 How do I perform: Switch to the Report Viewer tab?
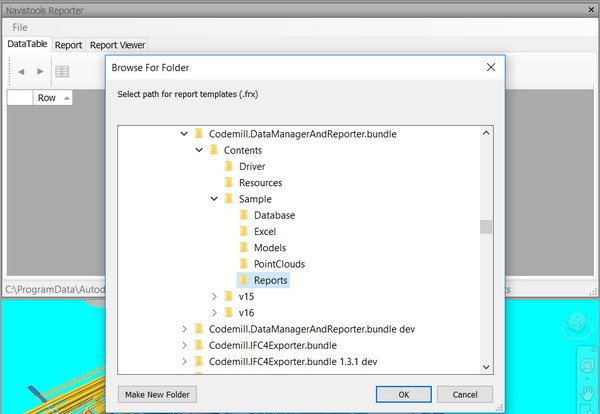point(118,45)
